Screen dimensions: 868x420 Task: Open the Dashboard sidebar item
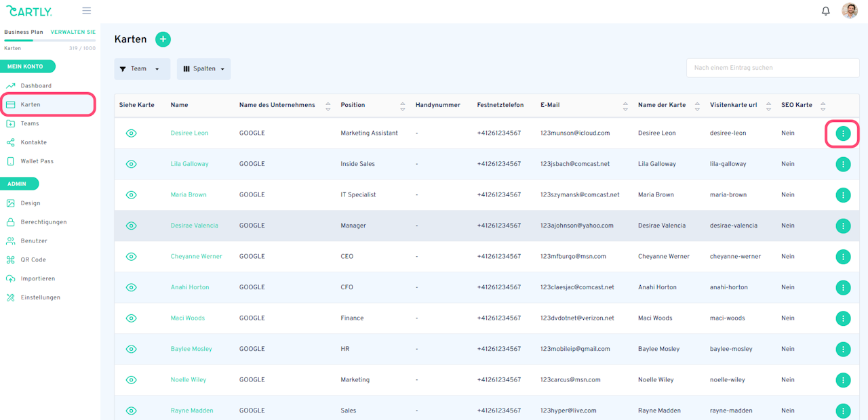click(36, 86)
